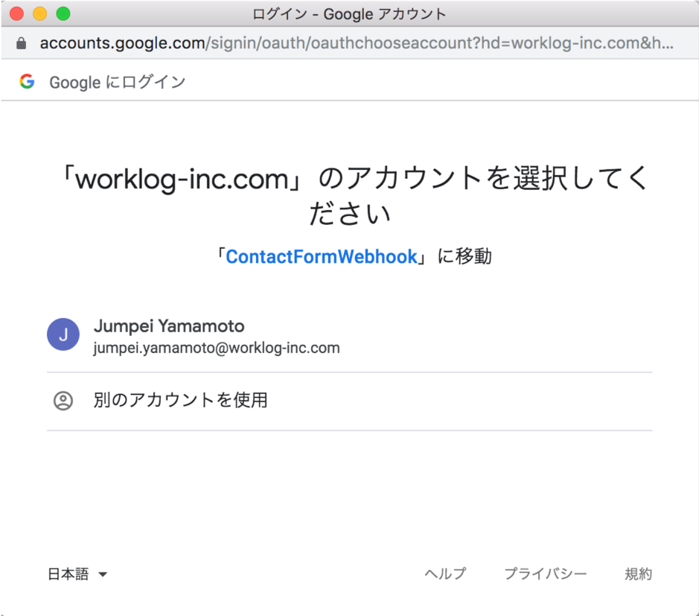This screenshot has height=616, width=699.
Task: Open the プライバシー privacy link
Action: pos(546,574)
